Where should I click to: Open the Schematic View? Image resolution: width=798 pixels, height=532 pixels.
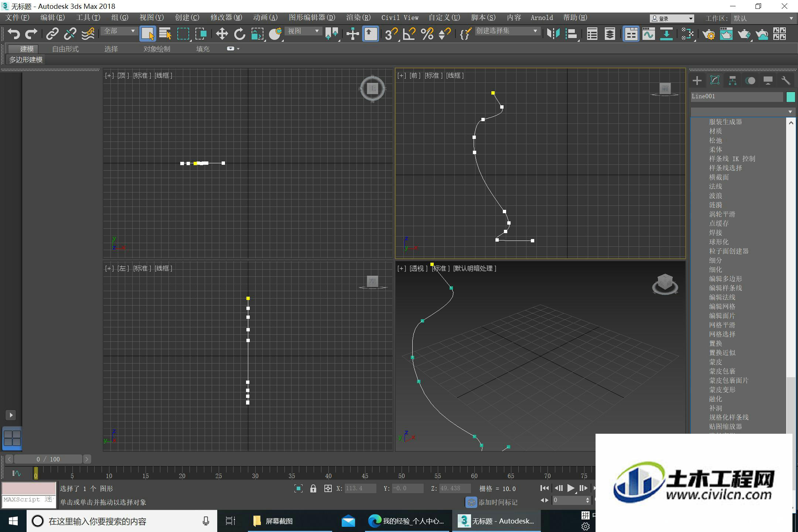(666, 34)
